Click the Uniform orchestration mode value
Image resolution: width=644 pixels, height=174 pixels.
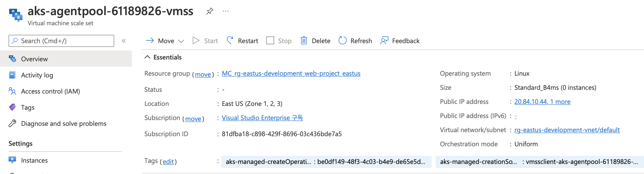[526, 144]
